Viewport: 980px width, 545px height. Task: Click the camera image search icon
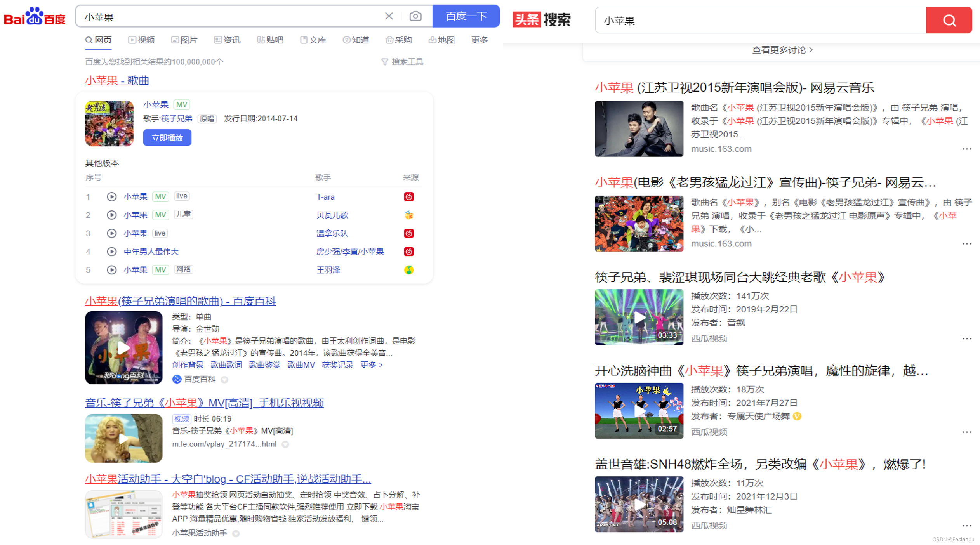coord(415,16)
